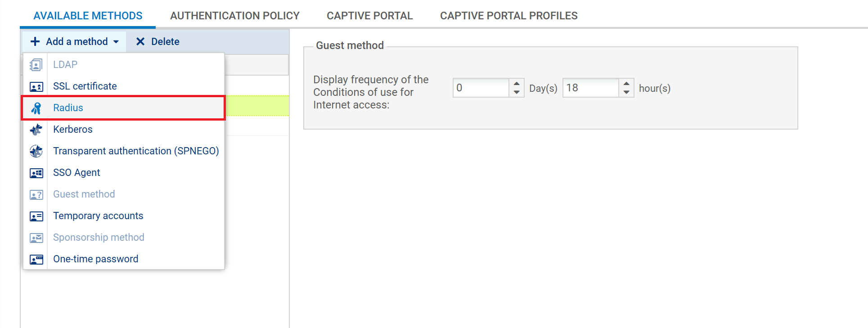
Task: Click the Radius method icon
Action: click(x=36, y=108)
